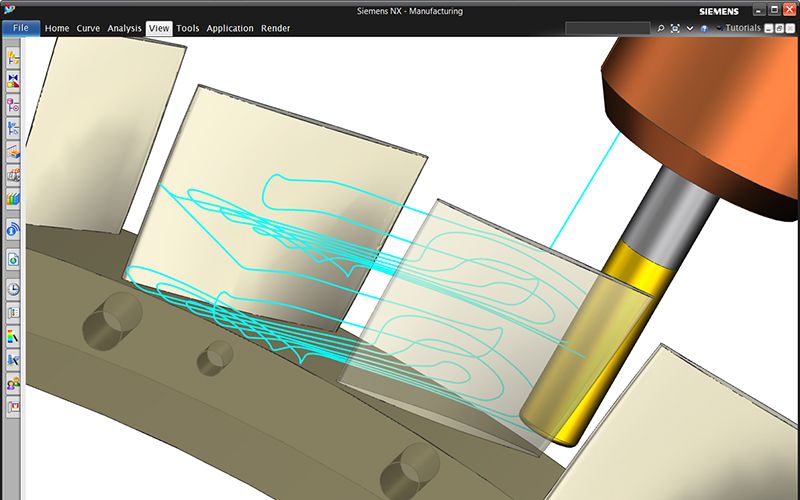The height and width of the screenshot is (500, 800).
Task: Open the Operation Navigator sidebar icon
Action: pos(13,129)
